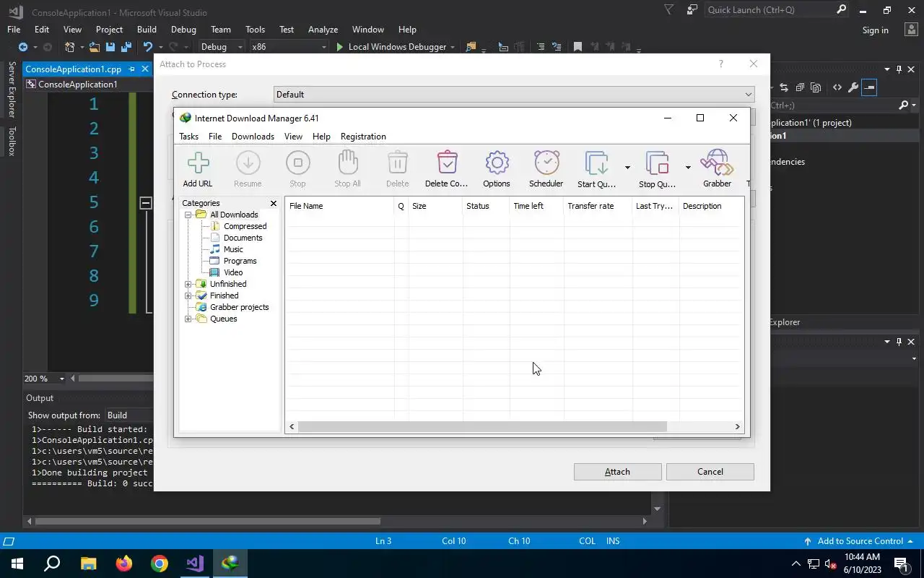Open IDM Registration menu

point(363,137)
